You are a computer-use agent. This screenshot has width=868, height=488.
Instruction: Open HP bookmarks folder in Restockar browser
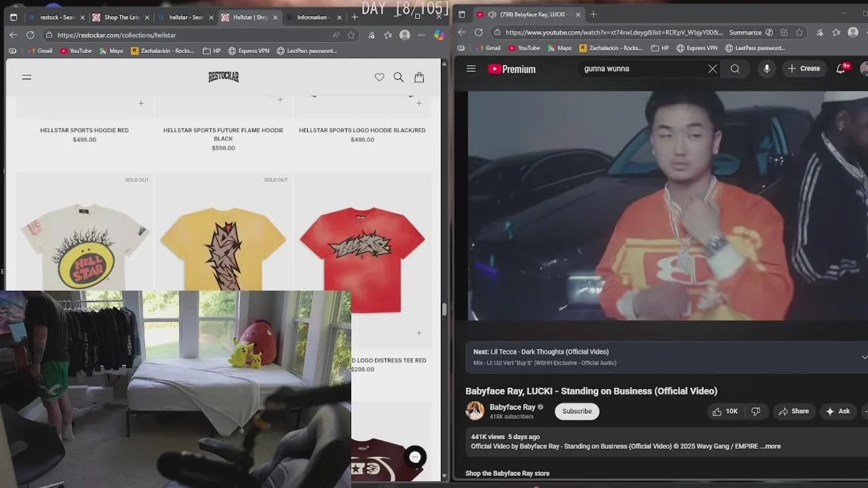tap(212, 51)
